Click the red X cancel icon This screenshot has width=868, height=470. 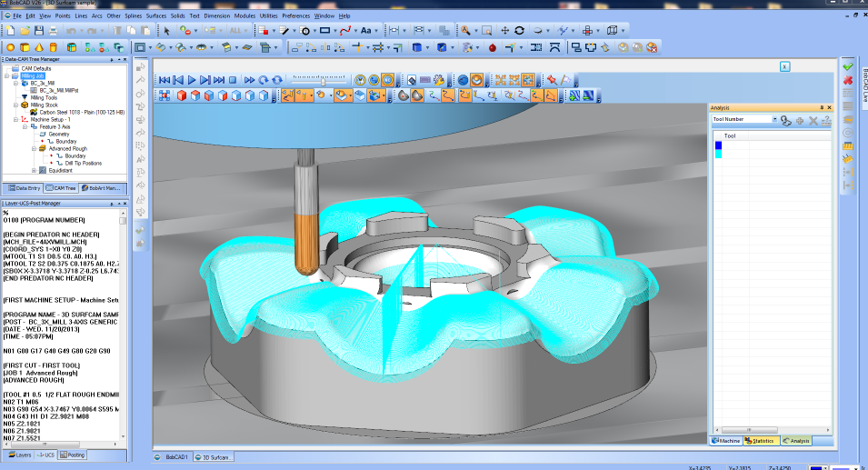coord(848,80)
